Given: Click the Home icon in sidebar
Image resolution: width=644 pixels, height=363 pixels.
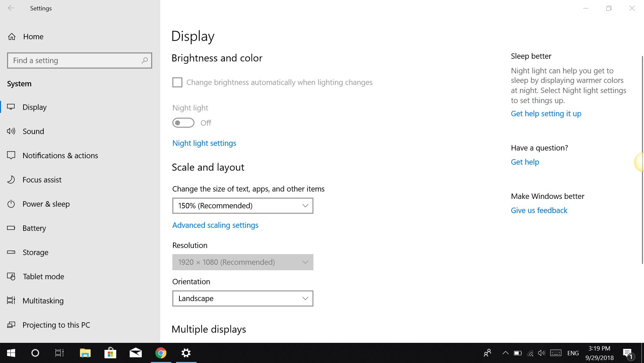Looking at the screenshot, I should [x=12, y=37].
